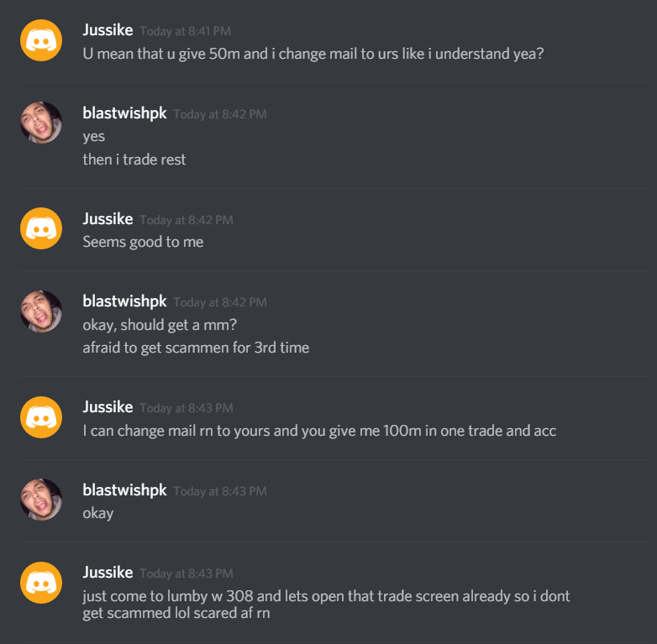This screenshot has height=644, width=657.
Task: Click Jussike's avatar on the lumby w 308 message
Action: pos(41,583)
